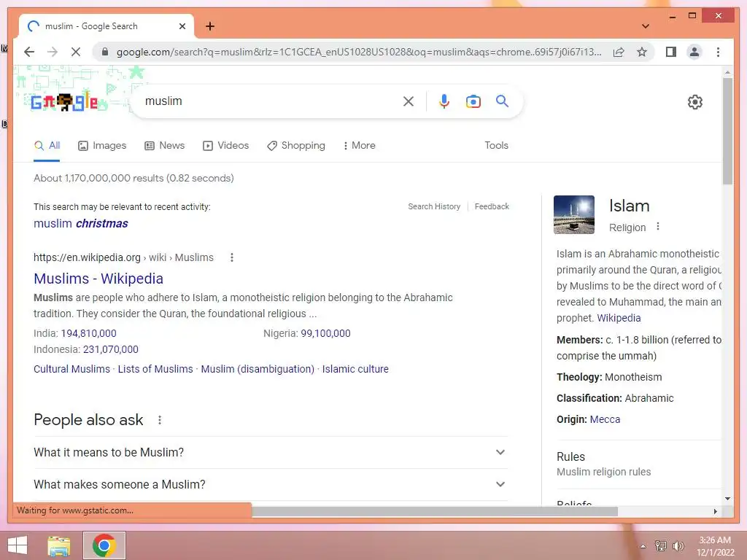
Task: Open search Tools
Action: (x=496, y=146)
